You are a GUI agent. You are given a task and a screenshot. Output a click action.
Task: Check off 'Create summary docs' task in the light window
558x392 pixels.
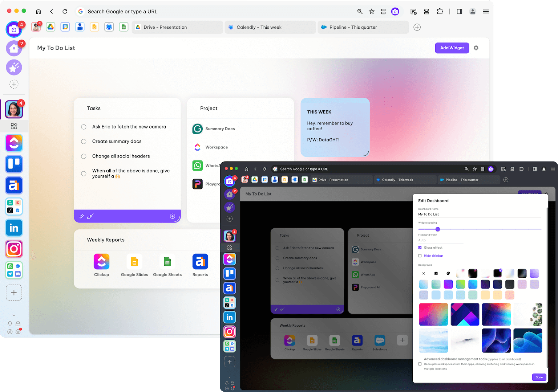tap(84, 142)
